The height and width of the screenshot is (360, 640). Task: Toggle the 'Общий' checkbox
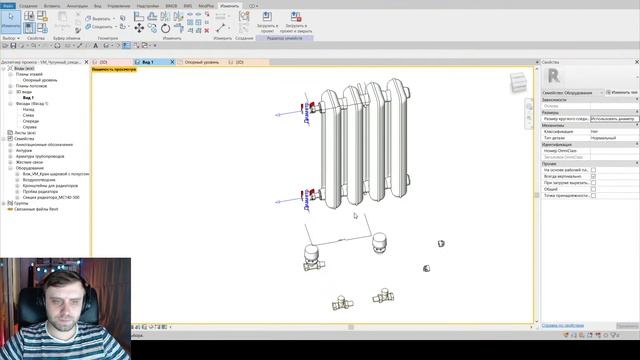pyautogui.click(x=593, y=189)
